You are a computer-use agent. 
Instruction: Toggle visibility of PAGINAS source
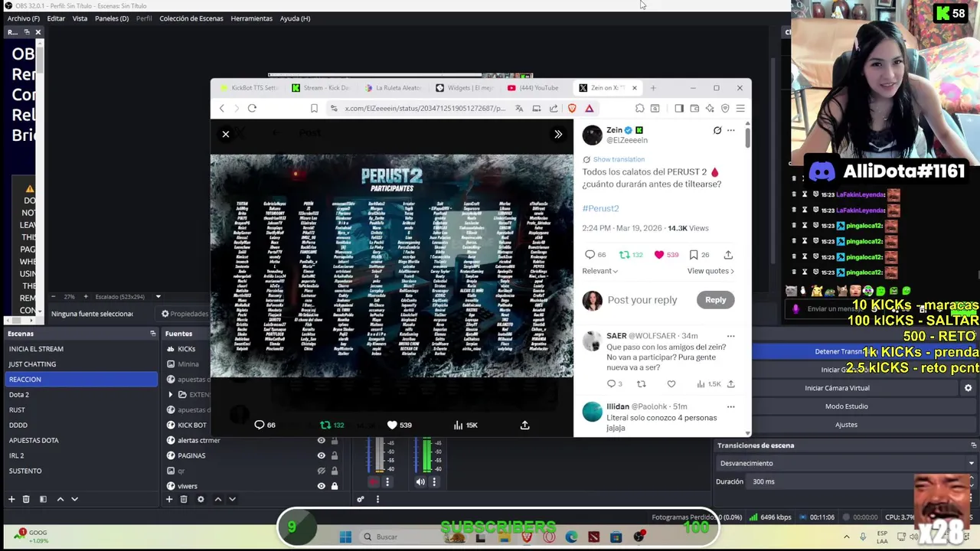point(322,455)
